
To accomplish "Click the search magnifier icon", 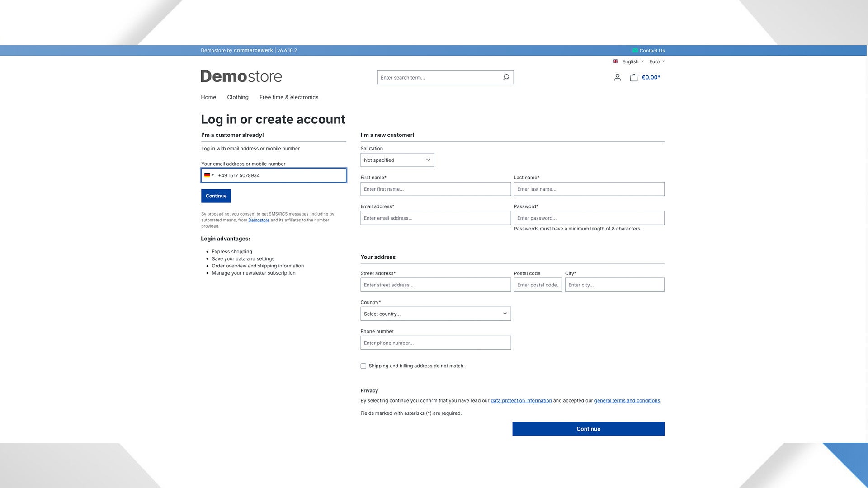I will 506,77.
